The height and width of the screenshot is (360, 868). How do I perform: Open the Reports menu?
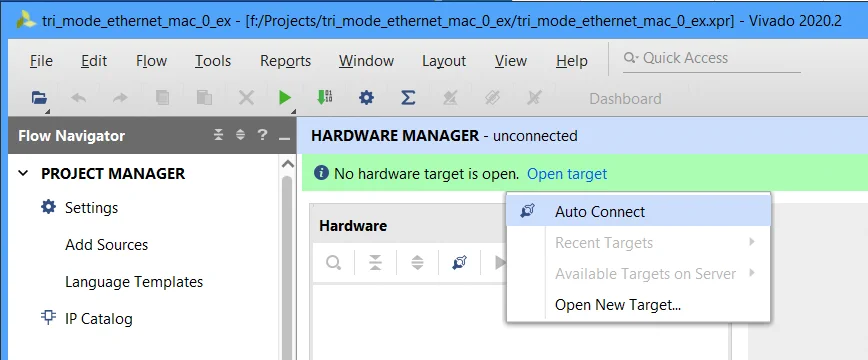(286, 60)
